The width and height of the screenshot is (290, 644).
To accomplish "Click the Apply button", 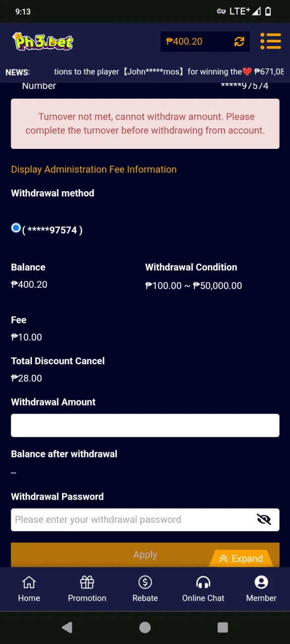I will 145,555.
